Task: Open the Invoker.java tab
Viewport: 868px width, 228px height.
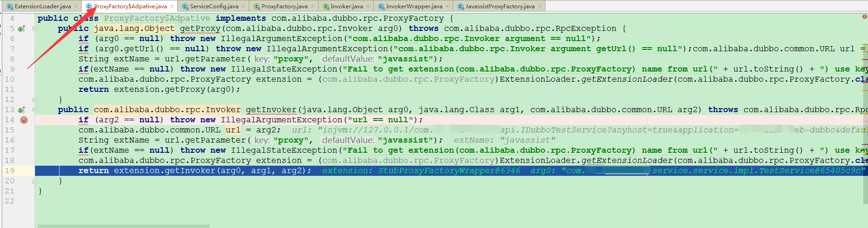Action: tap(347, 6)
